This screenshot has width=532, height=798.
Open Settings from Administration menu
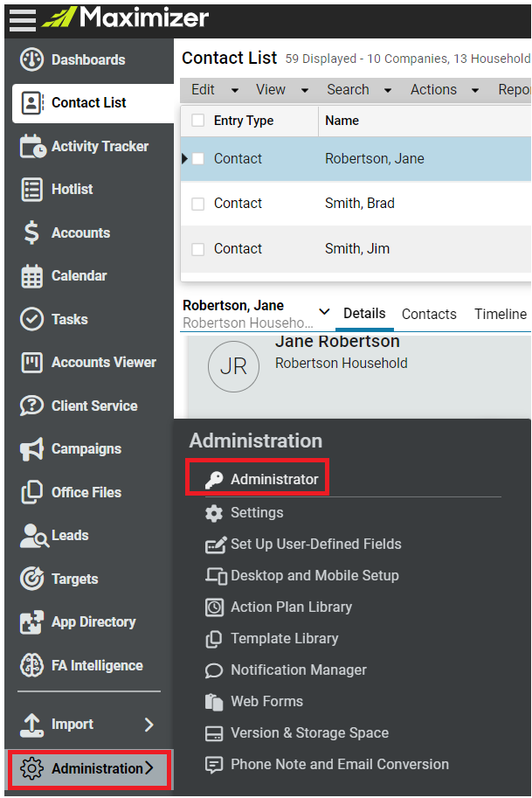point(257,513)
